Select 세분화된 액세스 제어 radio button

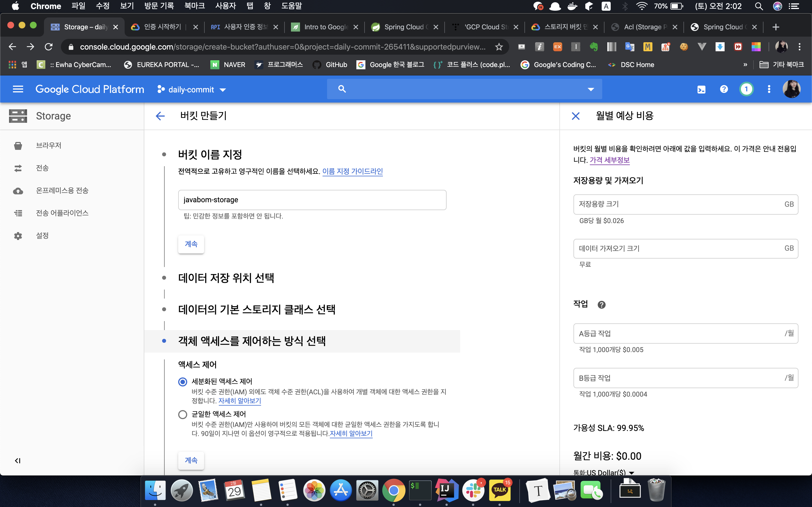coord(182,382)
